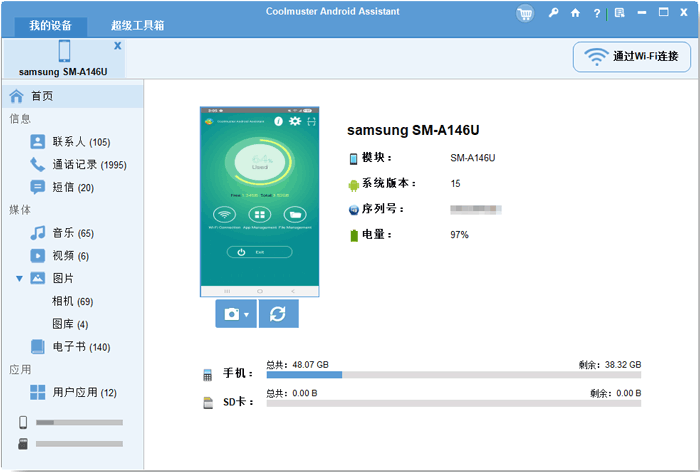700x472 pixels.
Task: Open the screenshot options dropdown arrow
Action: click(247, 314)
